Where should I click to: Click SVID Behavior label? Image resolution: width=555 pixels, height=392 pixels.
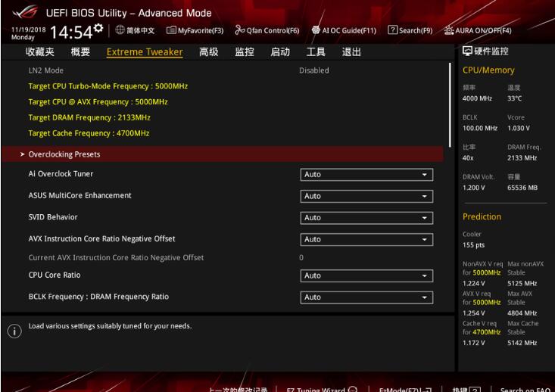click(53, 217)
